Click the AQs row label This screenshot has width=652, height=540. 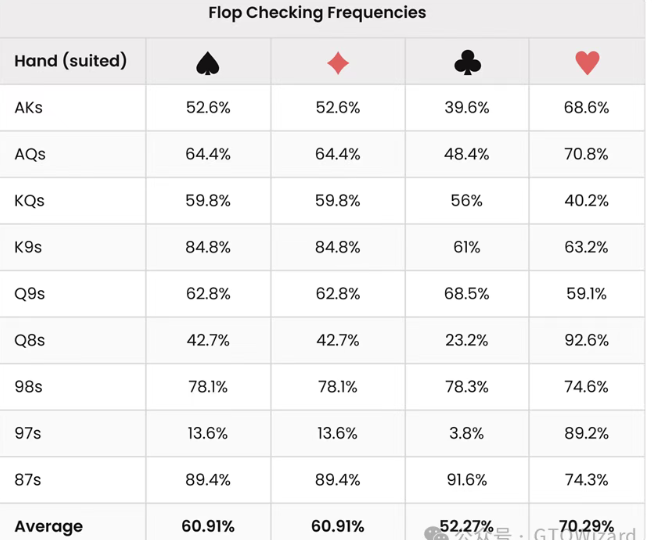click(x=30, y=154)
